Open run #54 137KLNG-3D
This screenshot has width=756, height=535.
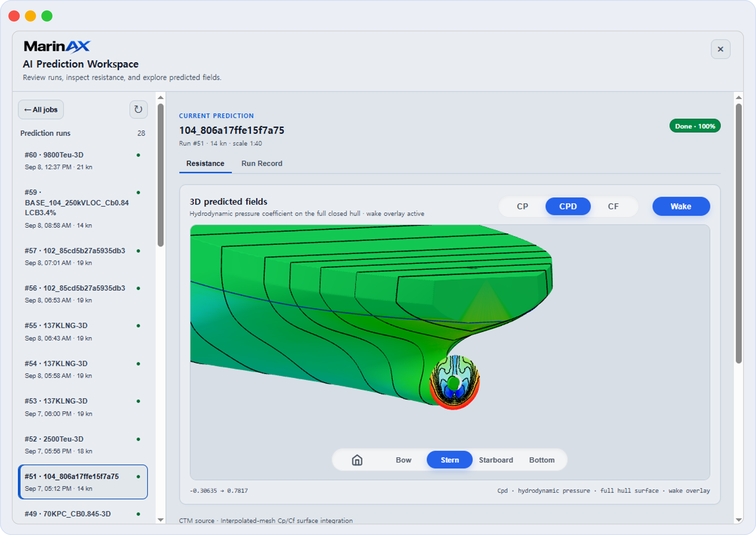(x=83, y=369)
